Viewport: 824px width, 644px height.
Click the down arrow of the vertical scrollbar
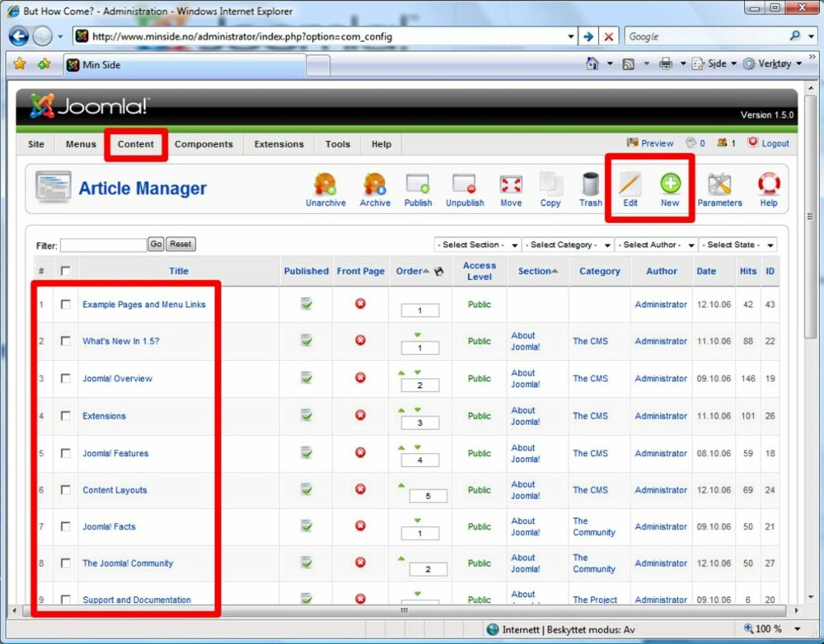(x=810, y=597)
